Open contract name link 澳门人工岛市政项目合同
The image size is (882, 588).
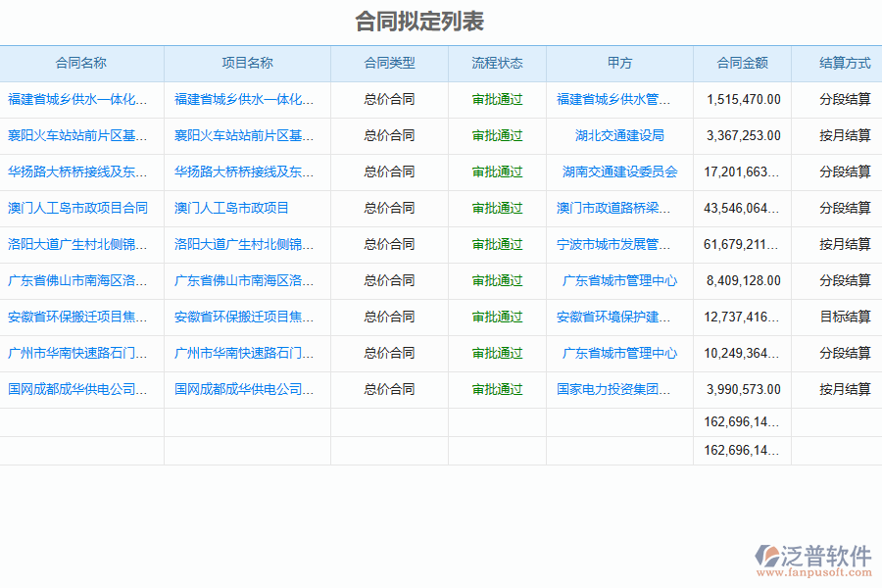click(x=78, y=208)
